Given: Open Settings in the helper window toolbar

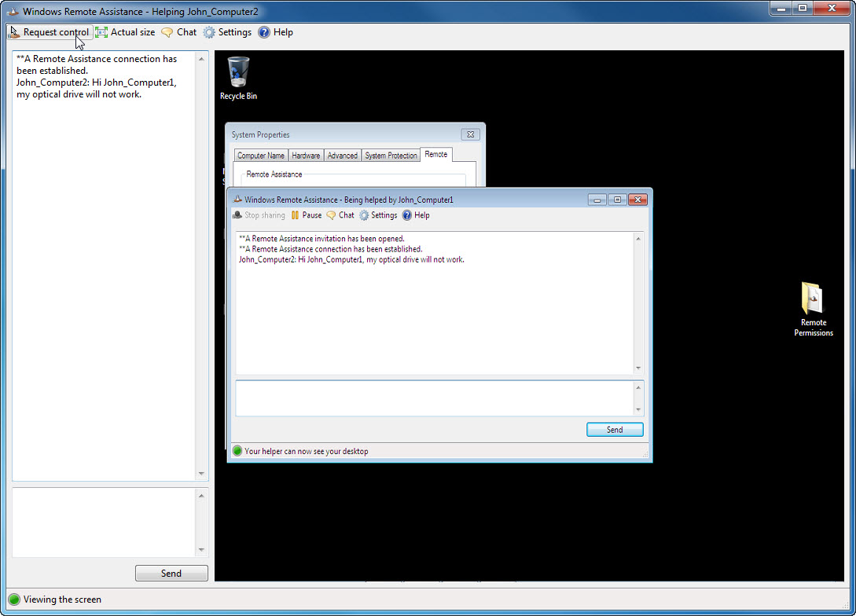Looking at the screenshot, I should point(227,32).
